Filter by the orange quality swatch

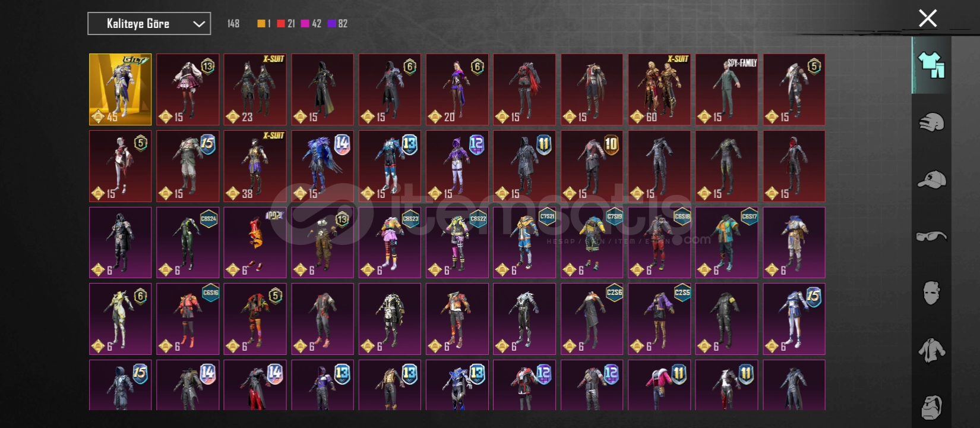coord(261,24)
